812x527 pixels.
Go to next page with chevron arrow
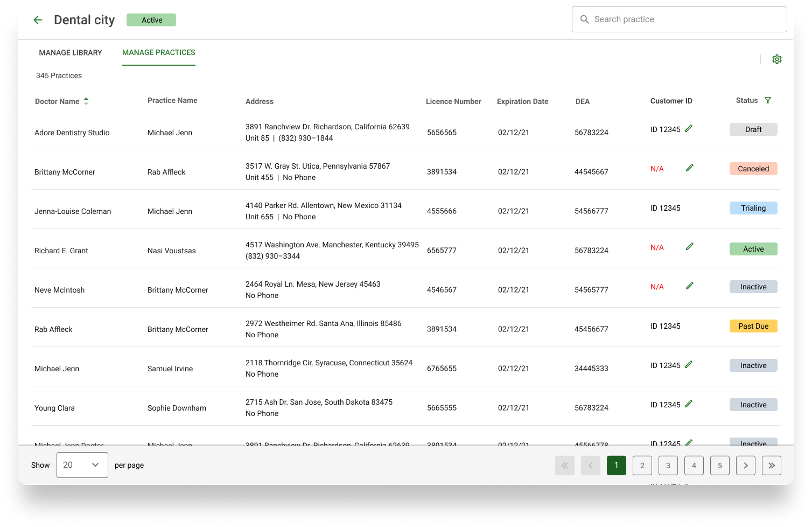(746, 466)
